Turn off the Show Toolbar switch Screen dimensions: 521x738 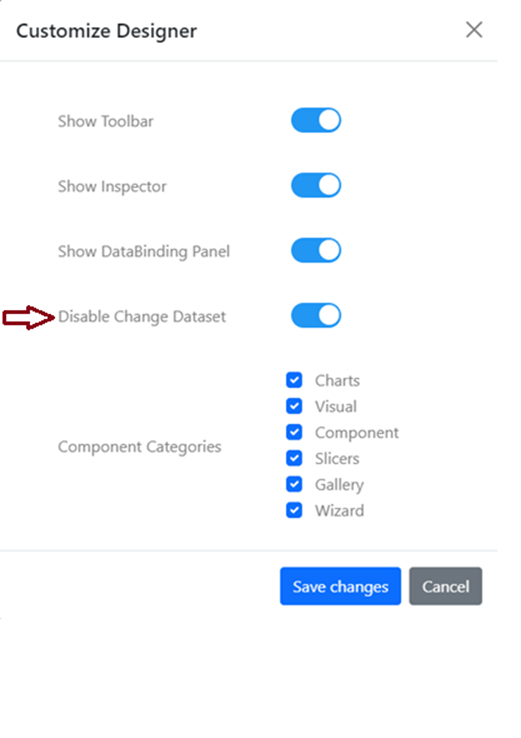point(316,120)
